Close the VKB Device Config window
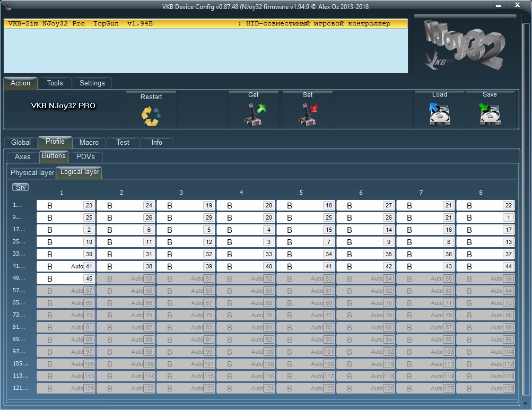Image resolution: width=532 pixels, height=410 pixels. click(517, 5)
